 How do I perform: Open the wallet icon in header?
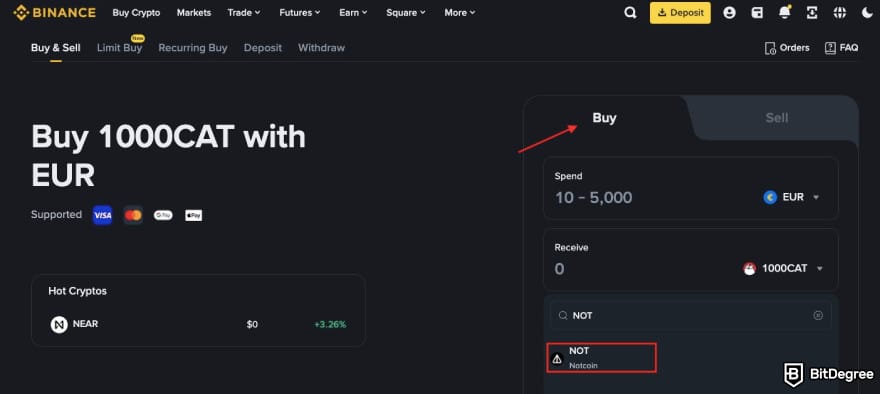757,12
